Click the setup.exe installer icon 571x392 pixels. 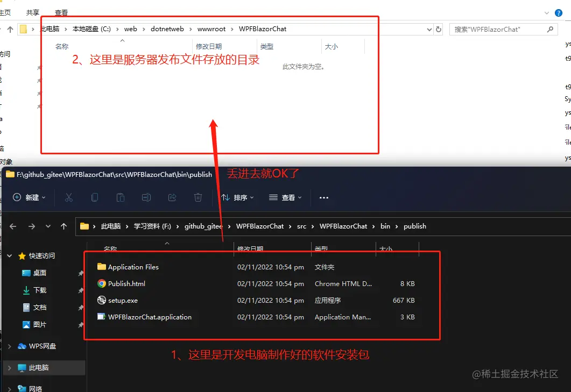[x=102, y=300]
